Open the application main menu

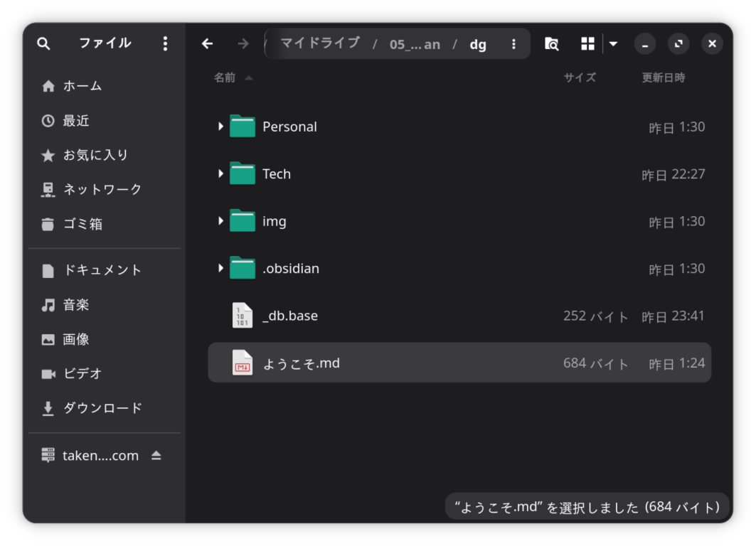click(165, 43)
